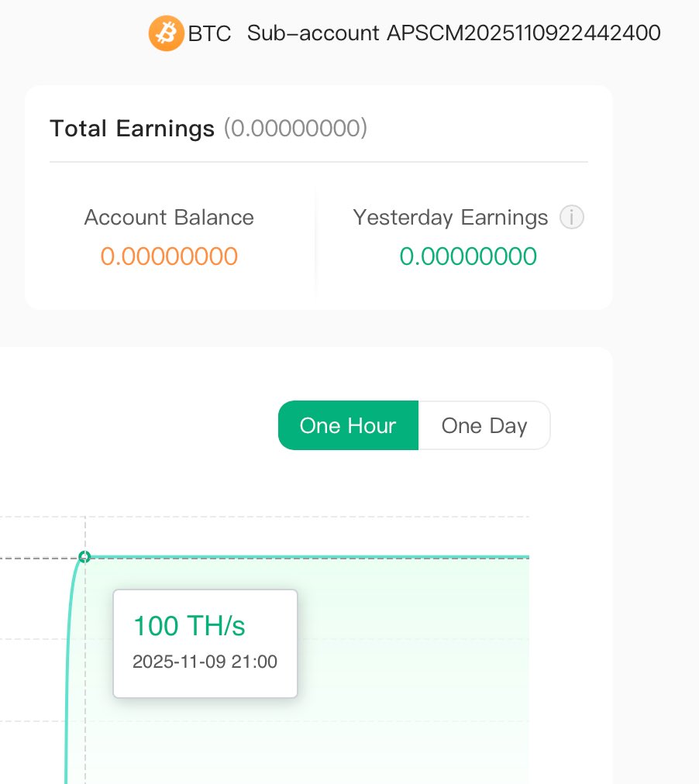Click Sub-account APSCM2025110922442400 name
Screen dimensions: 699x784
click(453, 33)
